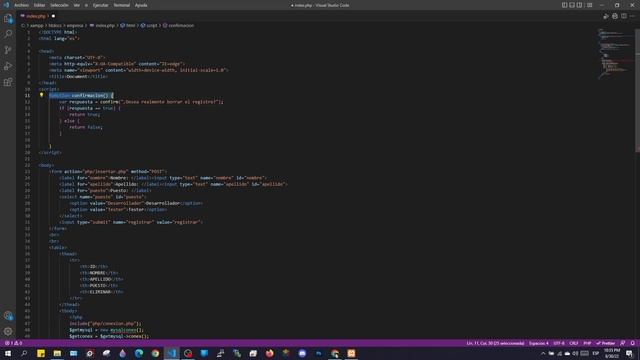Click the CRLF end of line status

click(x=573, y=343)
